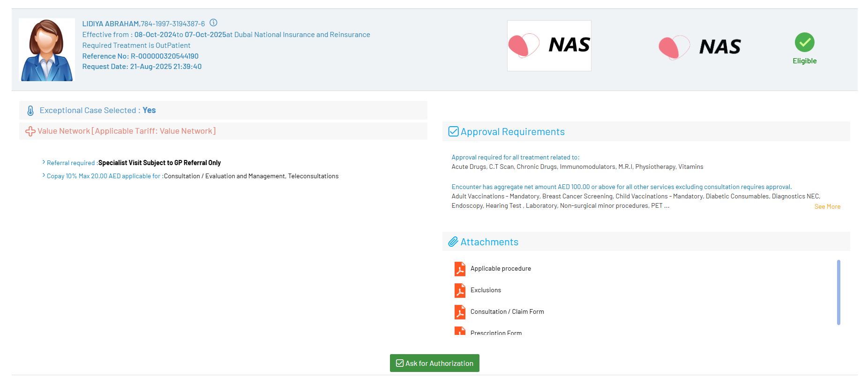Expand the Copay 10% row chevron

[x=44, y=175]
